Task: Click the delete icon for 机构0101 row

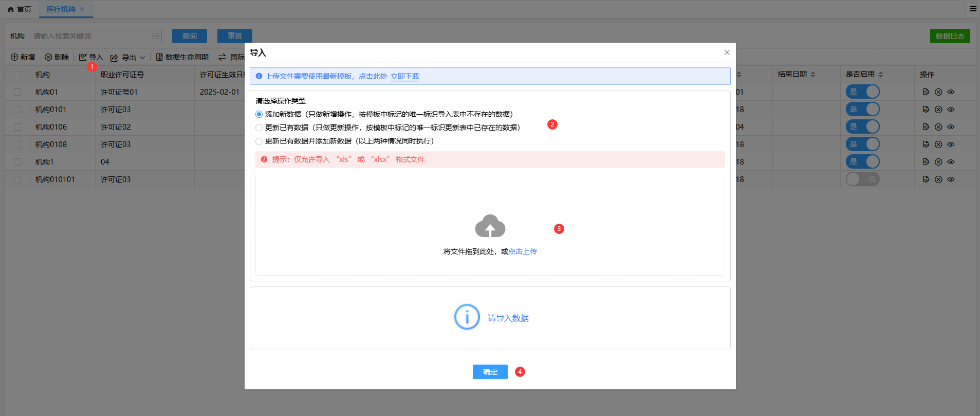Action: 938,110
